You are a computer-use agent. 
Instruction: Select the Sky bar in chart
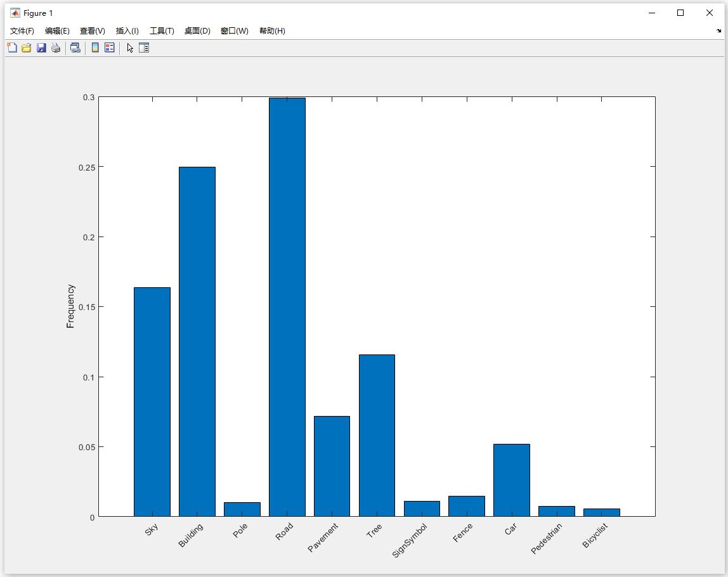click(x=152, y=402)
